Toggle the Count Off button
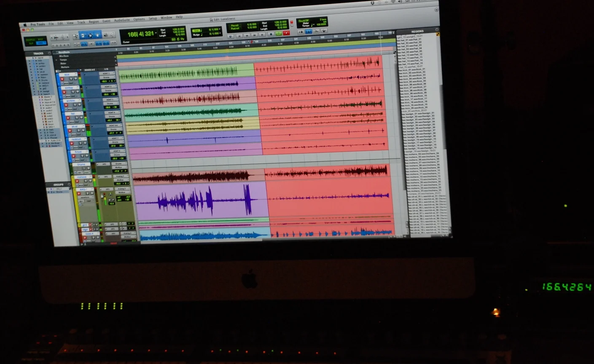Screen dimensions: 594x364 pyautogui.click(x=304, y=21)
